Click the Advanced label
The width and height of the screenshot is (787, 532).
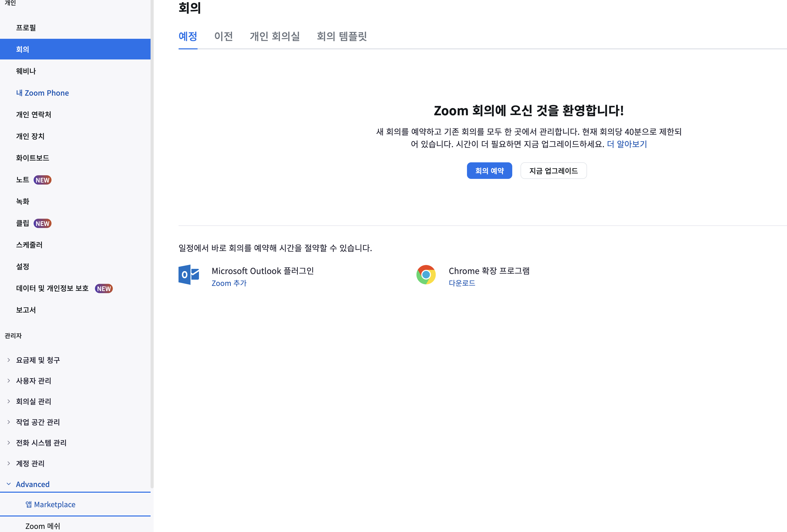[33, 484]
